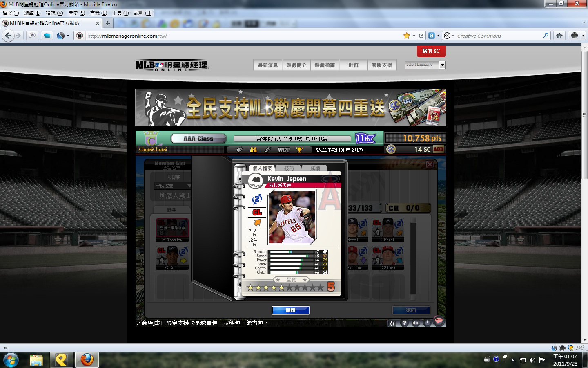
Task: Click the clock in the system tray
Action: (x=565, y=360)
